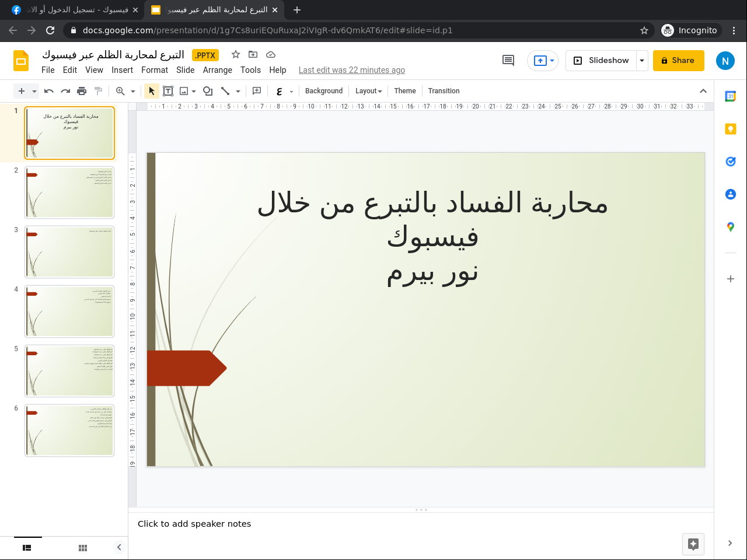Click the yellow Share button
The image size is (747, 560).
click(x=678, y=61)
